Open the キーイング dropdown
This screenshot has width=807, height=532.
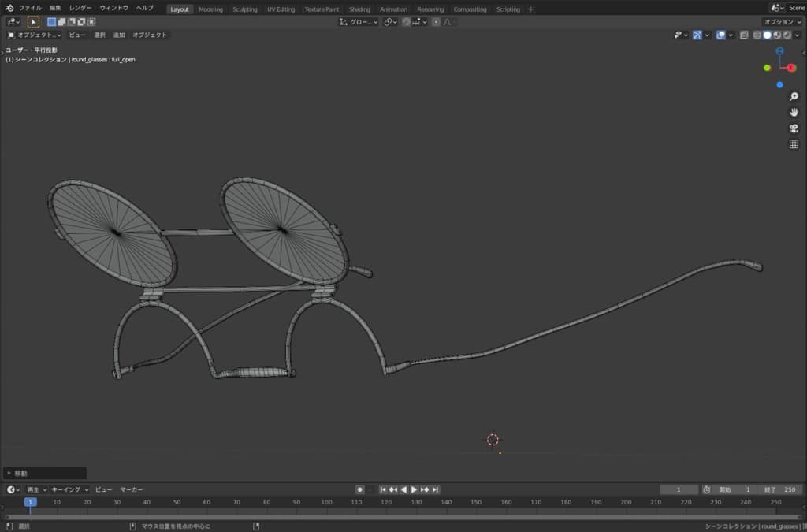69,489
